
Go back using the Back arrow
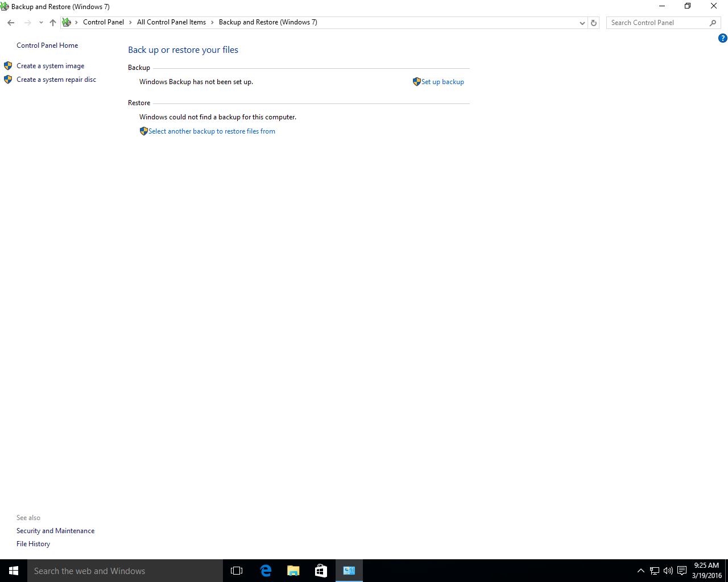(11, 23)
